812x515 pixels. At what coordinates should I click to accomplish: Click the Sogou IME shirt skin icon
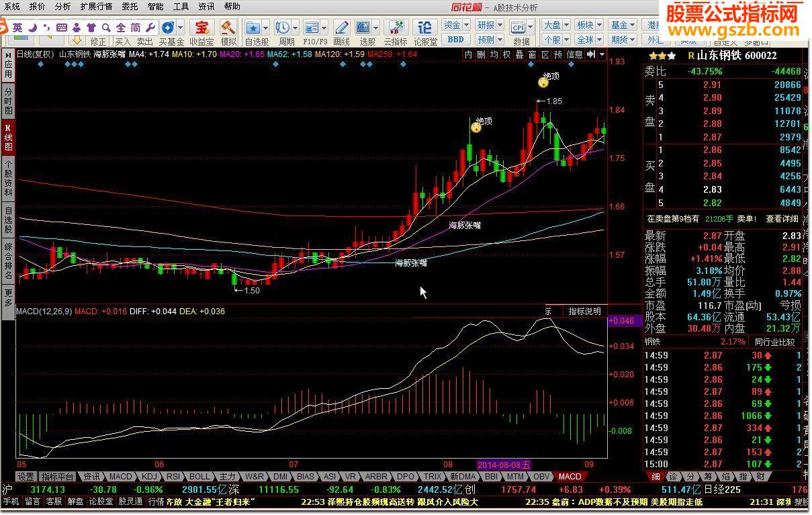tap(91, 28)
